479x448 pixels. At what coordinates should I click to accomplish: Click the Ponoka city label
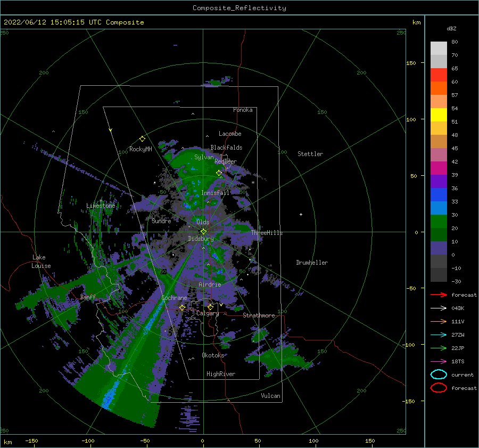click(243, 110)
